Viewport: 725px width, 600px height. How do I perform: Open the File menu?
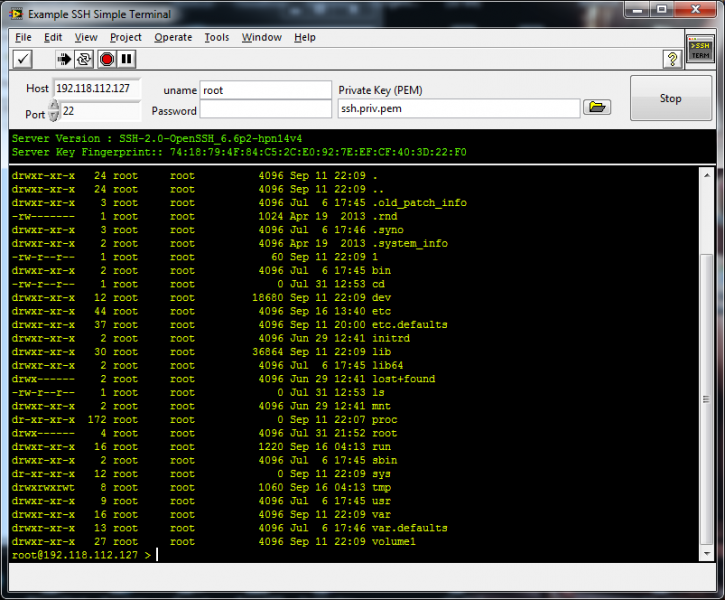pos(23,37)
